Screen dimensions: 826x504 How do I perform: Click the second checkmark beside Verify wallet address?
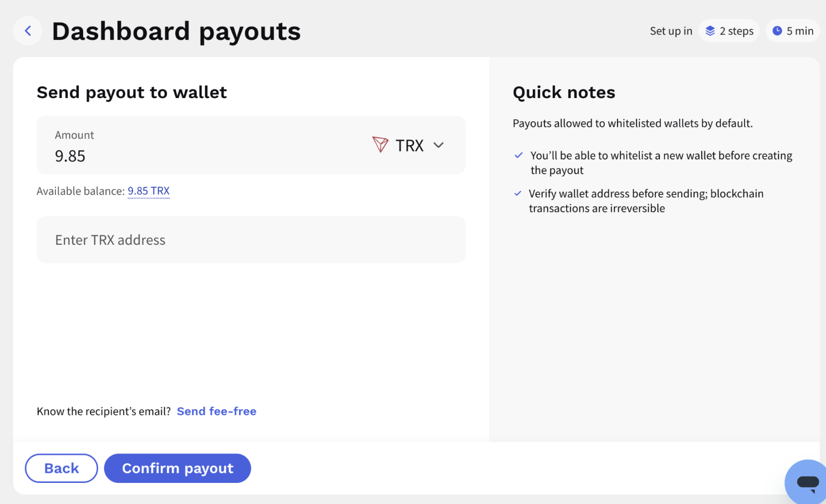518,193
